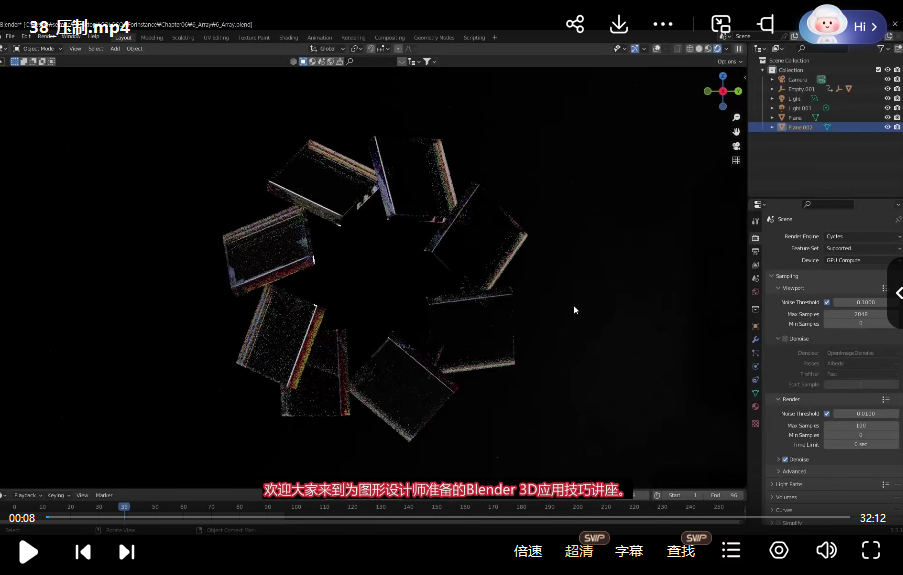Open the 倍速 playback speed option
Screen dimensions: 903x575
tap(528, 551)
